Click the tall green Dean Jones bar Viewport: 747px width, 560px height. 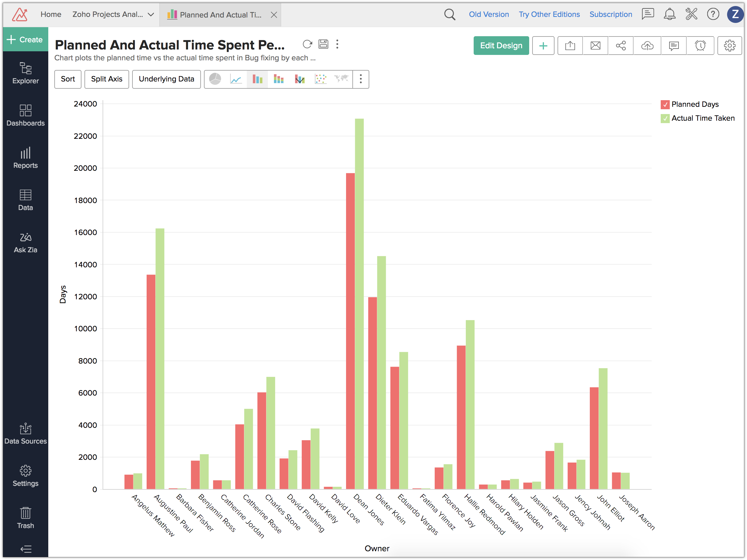pos(359,304)
